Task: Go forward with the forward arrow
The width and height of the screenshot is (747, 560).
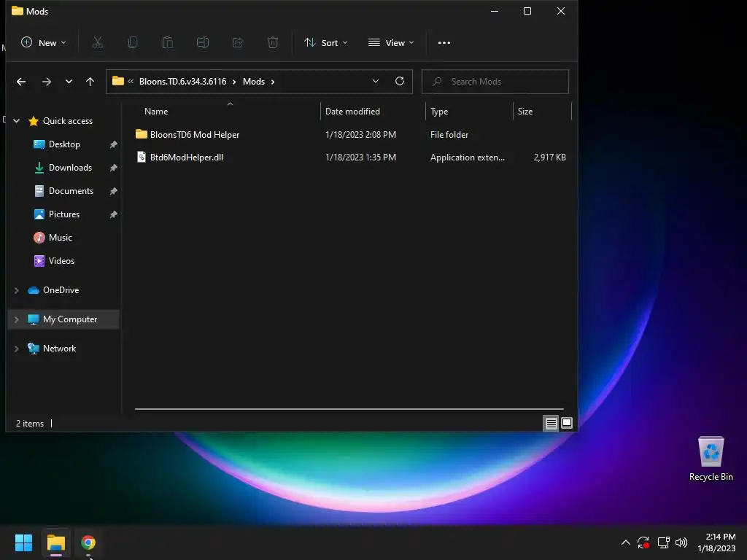Action: point(46,82)
